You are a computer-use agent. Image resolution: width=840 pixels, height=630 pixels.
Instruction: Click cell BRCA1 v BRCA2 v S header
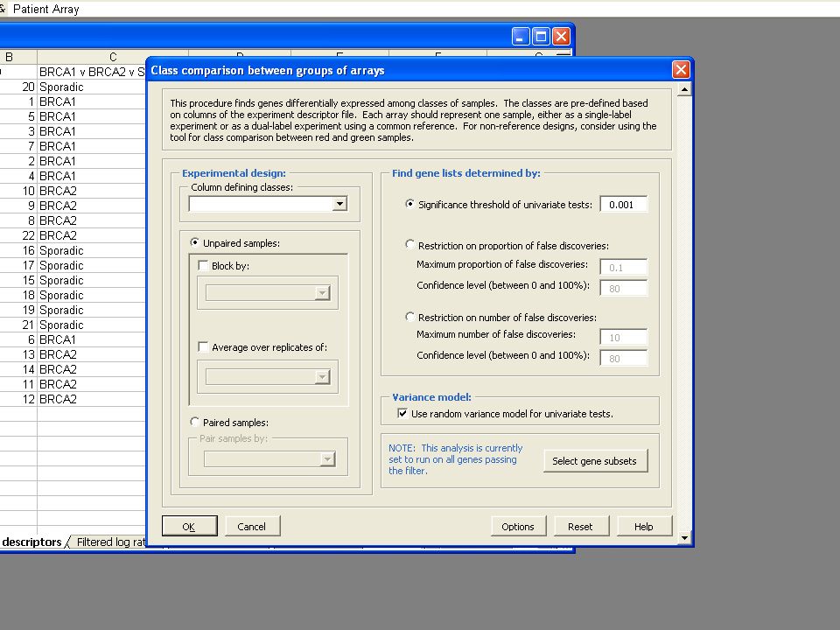92,72
